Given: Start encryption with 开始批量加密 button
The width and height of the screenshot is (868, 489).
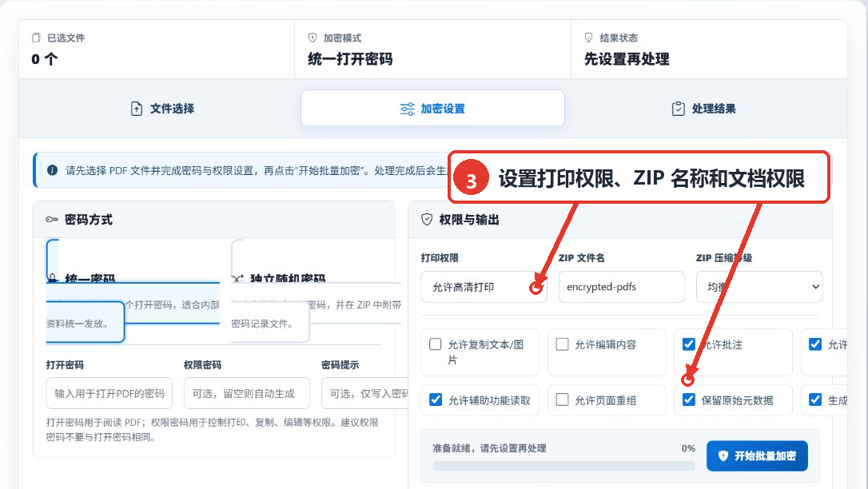Looking at the screenshot, I should 757,455.
